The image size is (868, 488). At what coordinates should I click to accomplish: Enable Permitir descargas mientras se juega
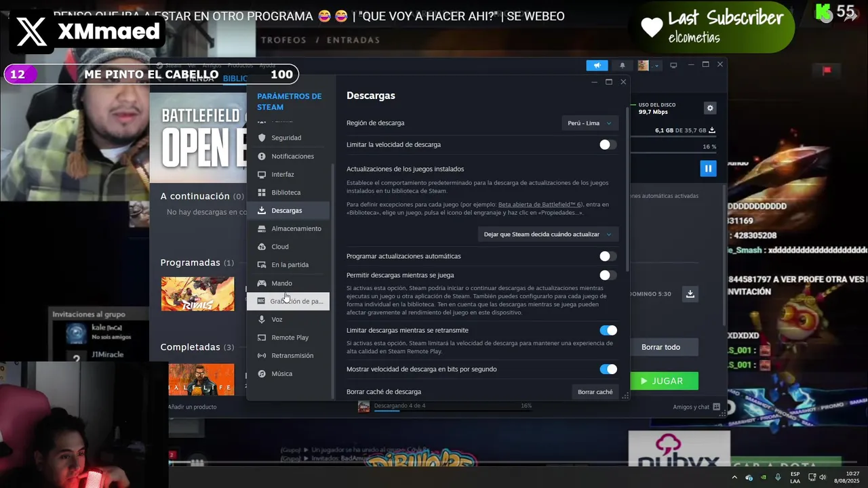608,275
